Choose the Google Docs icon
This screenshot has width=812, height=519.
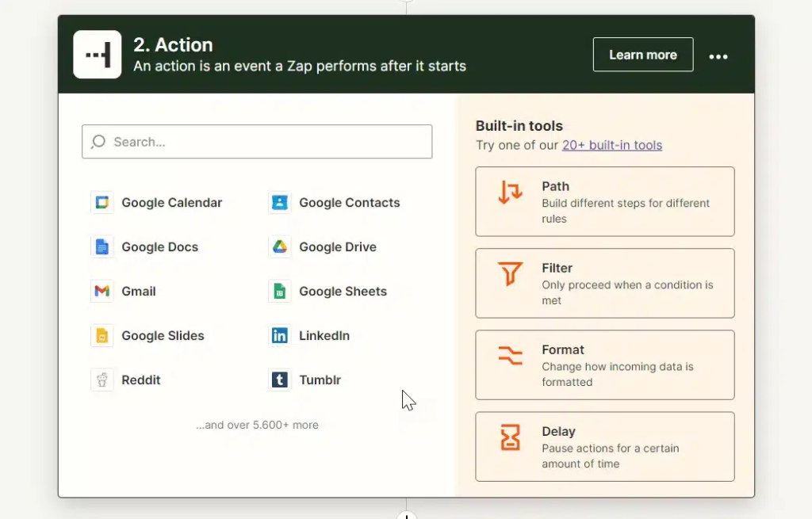click(x=101, y=247)
